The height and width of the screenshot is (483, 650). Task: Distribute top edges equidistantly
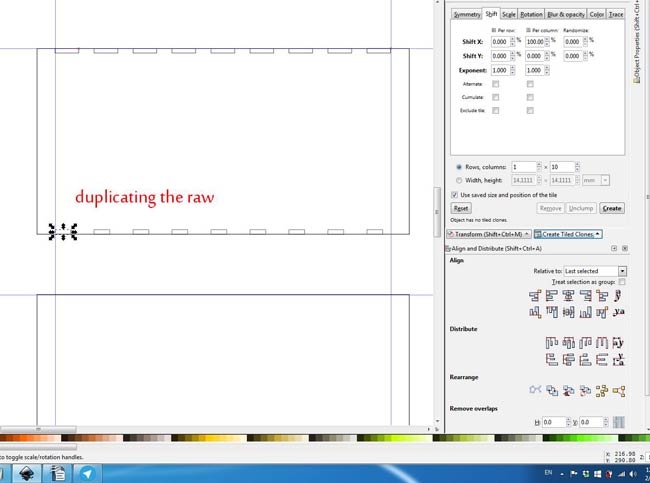[551, 359]
